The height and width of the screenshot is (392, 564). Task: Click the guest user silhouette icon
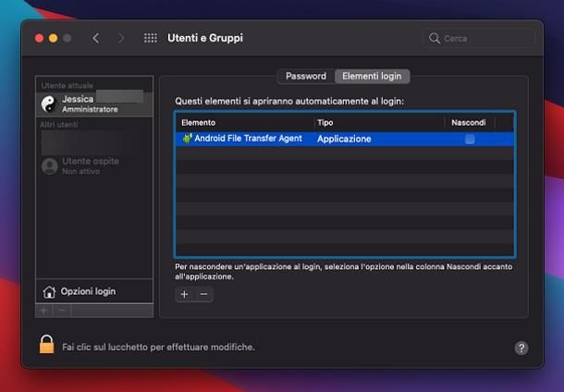(50, 166)
